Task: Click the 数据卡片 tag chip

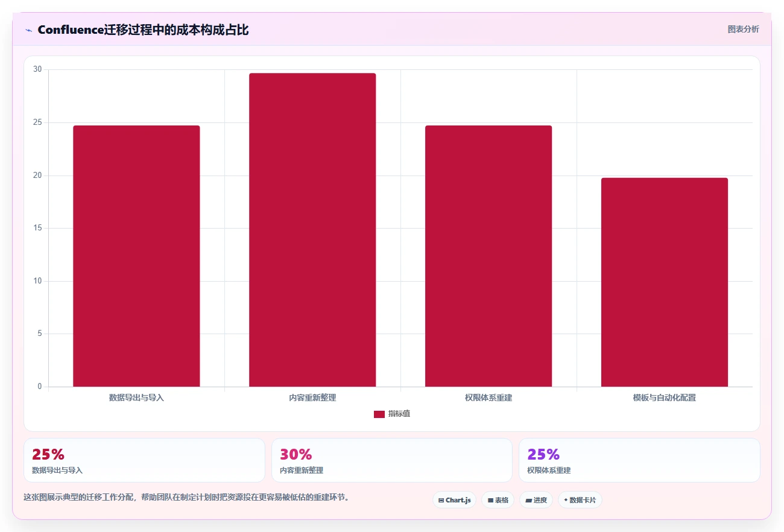Action: click(580, 500)
